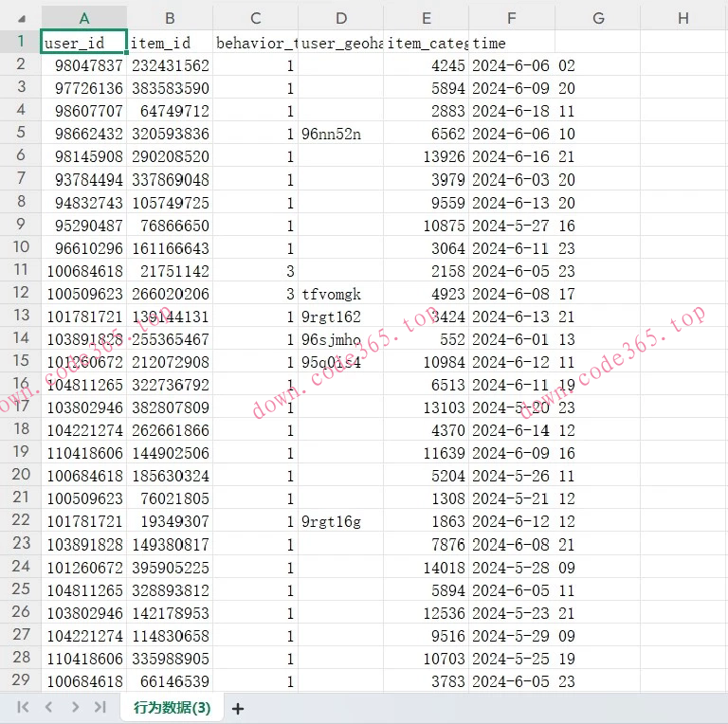Jump to the last sheet tab arrow

(100, 707)
